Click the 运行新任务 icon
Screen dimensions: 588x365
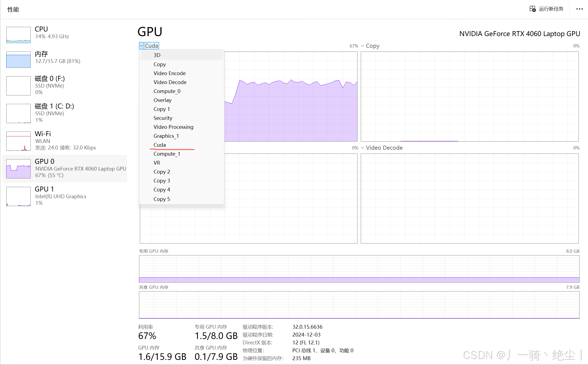coord(532,9)
